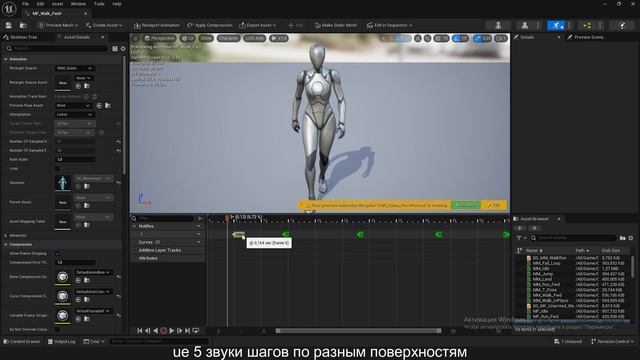Viewport: 640px width, 360px height.
Task: Play animation in reverse
Action: [x=156, y=331]
